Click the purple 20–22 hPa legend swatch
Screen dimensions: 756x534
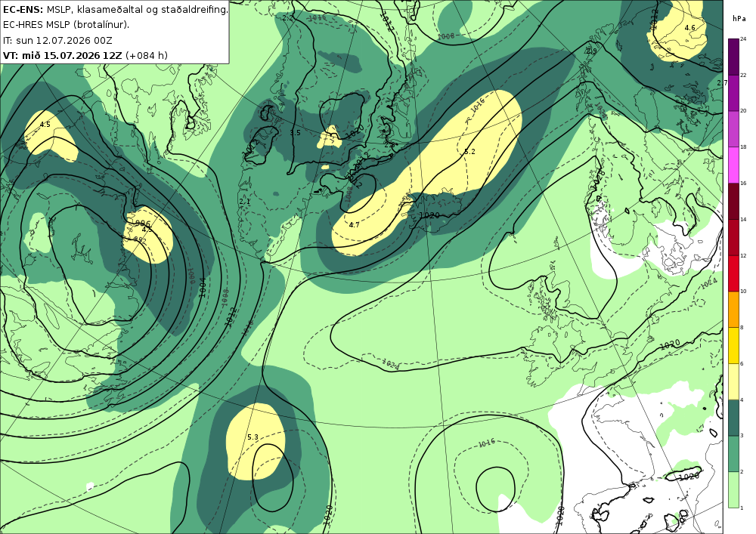[x=733, y=92]
